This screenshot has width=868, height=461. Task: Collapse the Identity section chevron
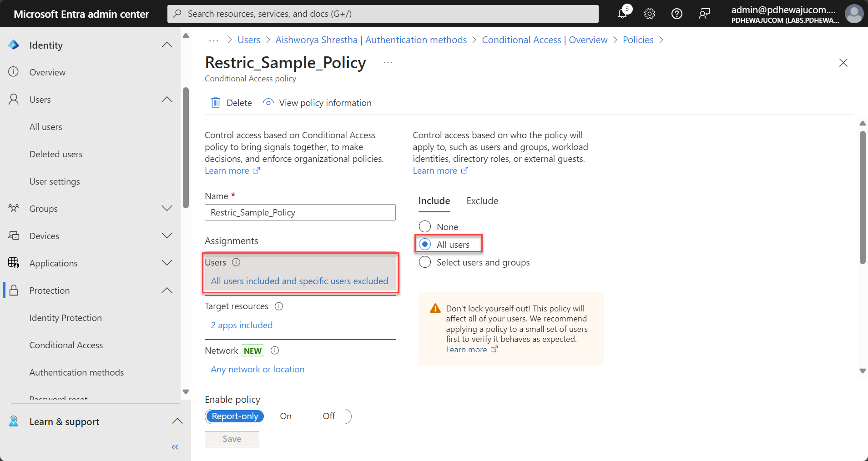[x=167, y=45]
